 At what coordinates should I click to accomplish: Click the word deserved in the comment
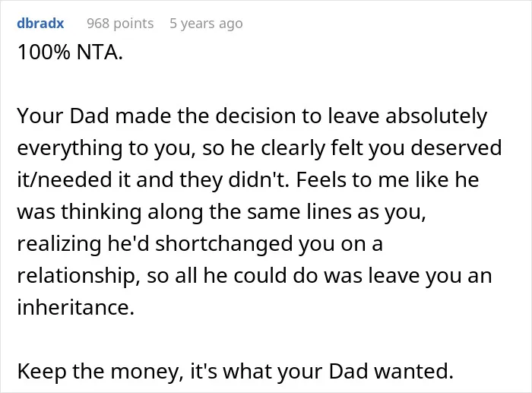click(x=456, y=147)
